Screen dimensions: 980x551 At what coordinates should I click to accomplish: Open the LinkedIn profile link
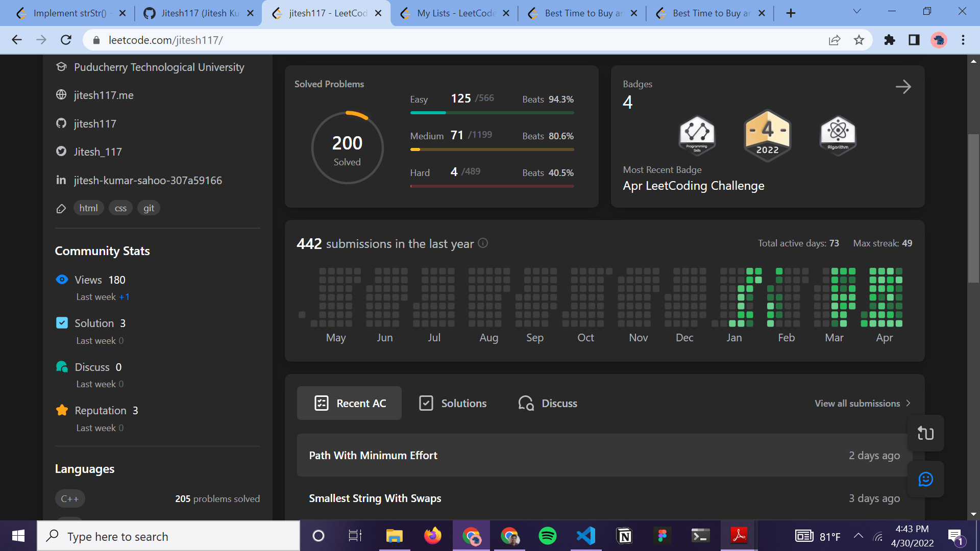click(x=148, y=180)
